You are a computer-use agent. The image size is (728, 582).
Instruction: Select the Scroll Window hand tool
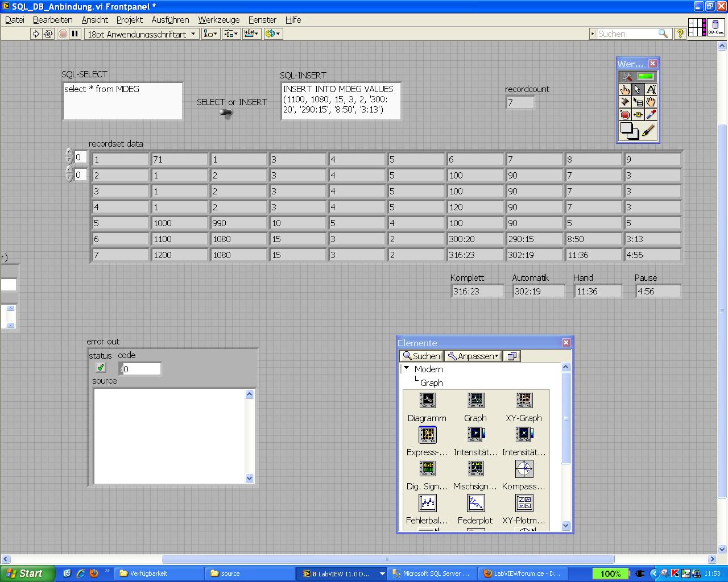(x=651, y=102)
